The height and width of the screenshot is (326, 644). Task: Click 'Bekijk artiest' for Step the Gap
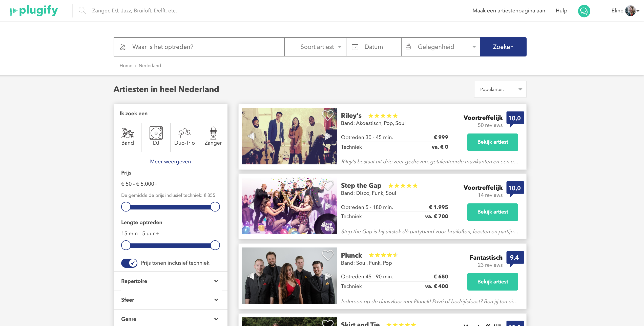(492, 212)
